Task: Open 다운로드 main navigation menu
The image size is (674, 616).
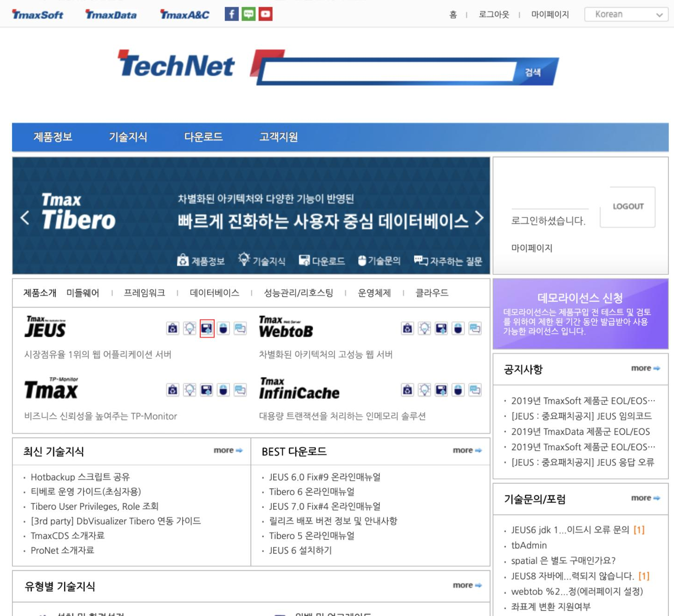Action: click(x=203, y=137)
